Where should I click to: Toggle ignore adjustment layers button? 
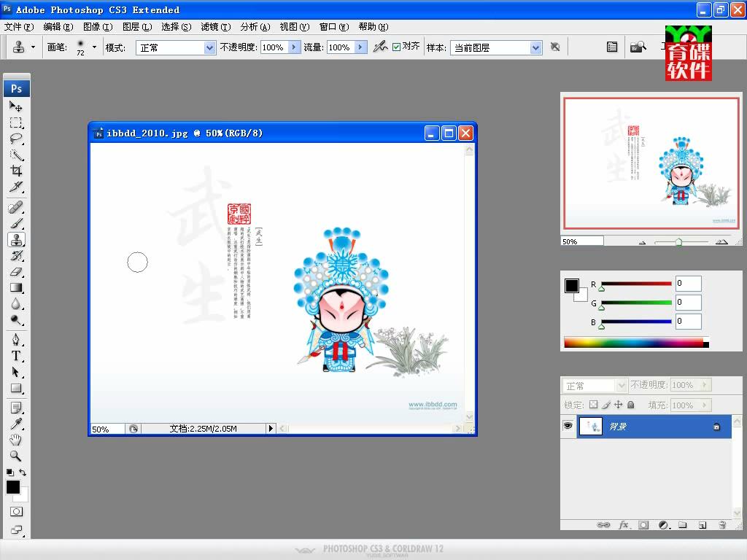[x=555, y=47]
